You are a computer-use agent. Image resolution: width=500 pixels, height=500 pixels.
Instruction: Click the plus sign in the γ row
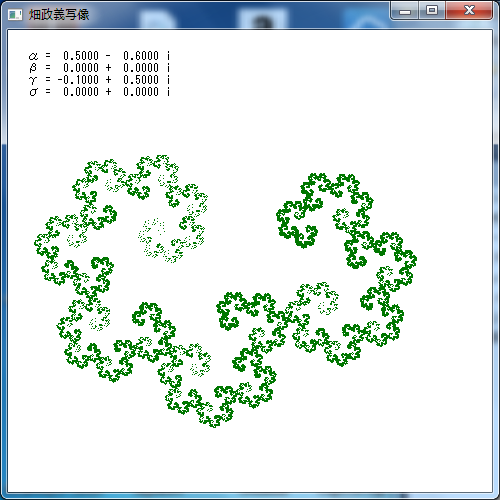point(108,80)
